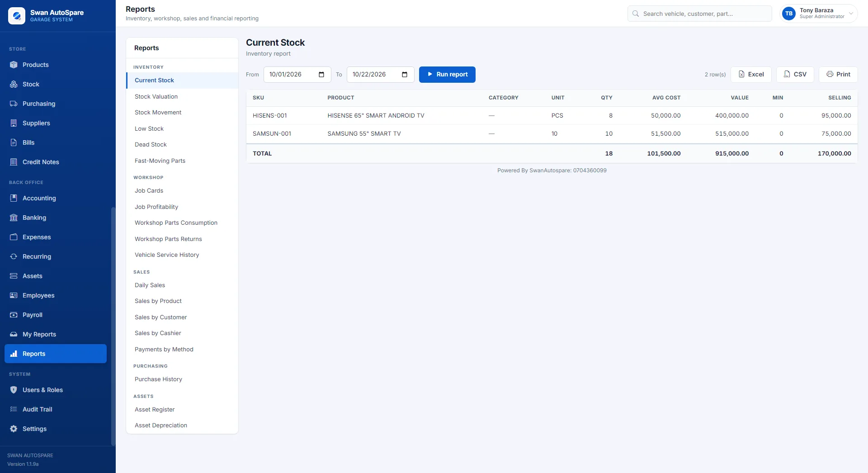Click the Employees icon
868x473 pixels.
14,295
